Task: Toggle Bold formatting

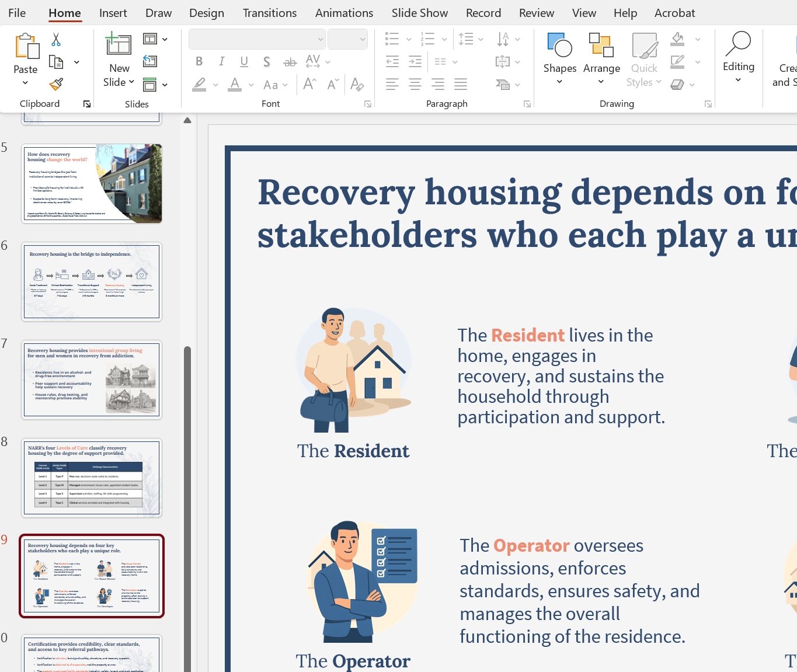Action: click(199, 61)
